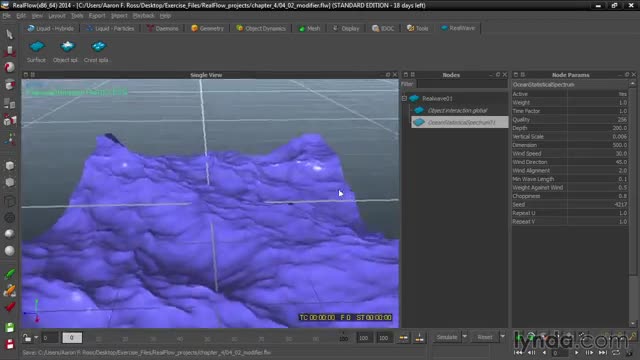Add a Crest splash node
This screenshot has height=360, width=640.
[96, 51]
